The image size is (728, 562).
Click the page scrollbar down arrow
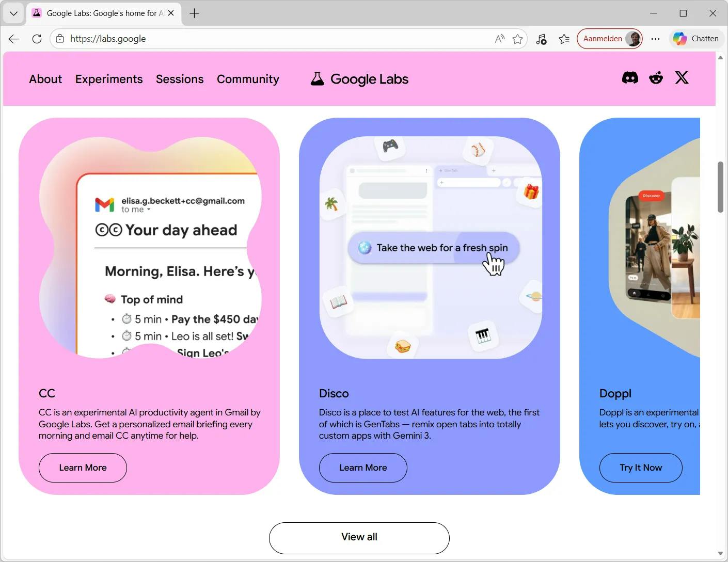(x=720, y=554)
